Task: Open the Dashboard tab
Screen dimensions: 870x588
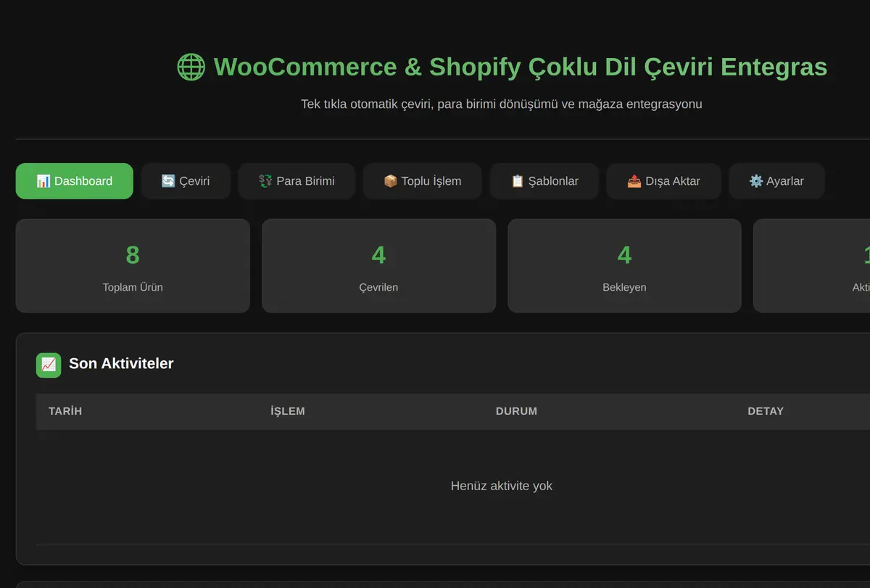Action: pyautogui.click(x=75, y=181)
